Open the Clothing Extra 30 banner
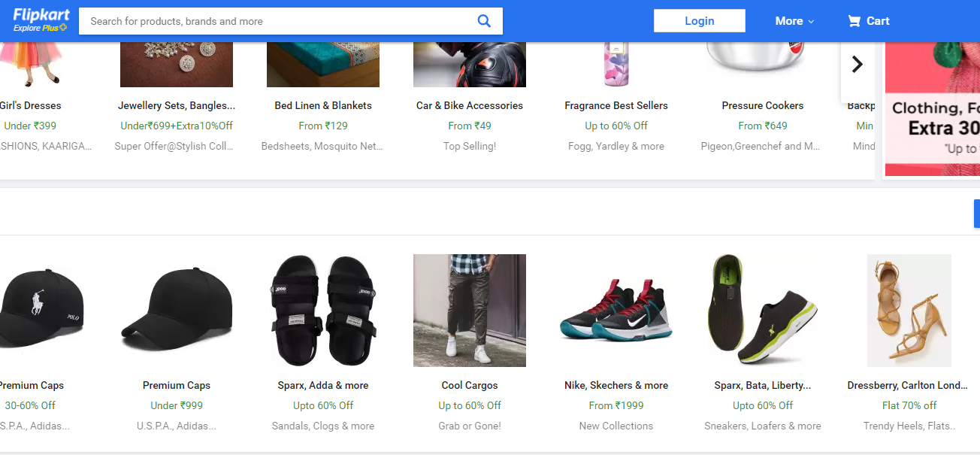This screenshot has width=980, height=455. [x=933, y=109]
